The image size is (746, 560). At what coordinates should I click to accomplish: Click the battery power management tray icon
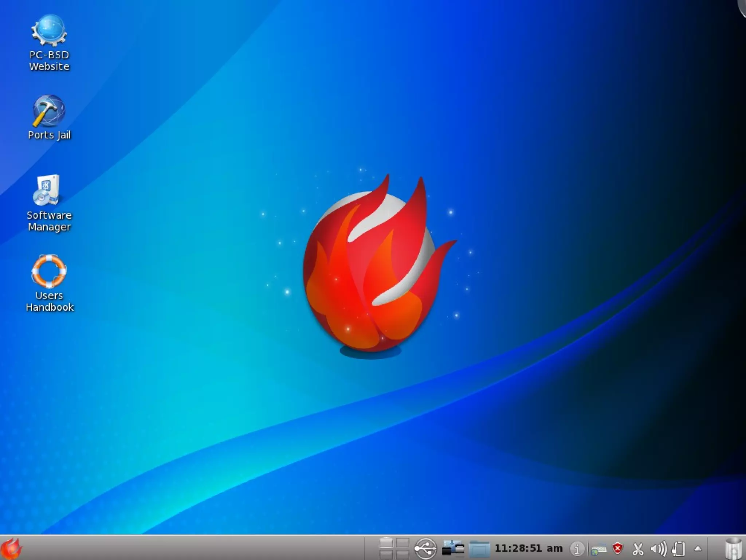(x=679, y=549)
